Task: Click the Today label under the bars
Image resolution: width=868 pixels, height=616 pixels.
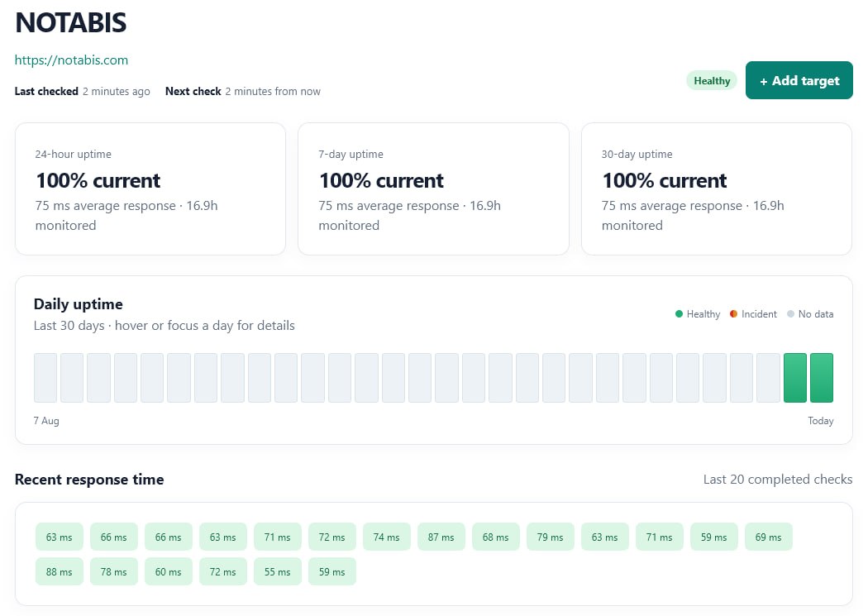Action: (x=820, y=421)
